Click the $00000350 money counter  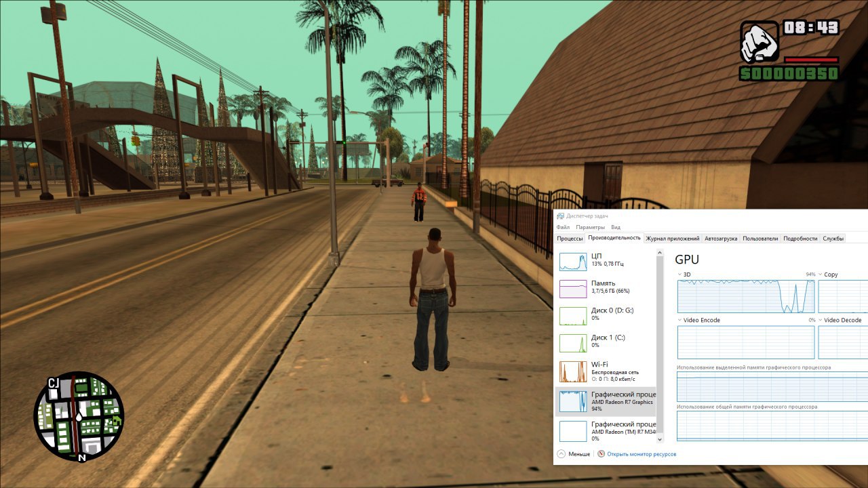coord(789,73)
